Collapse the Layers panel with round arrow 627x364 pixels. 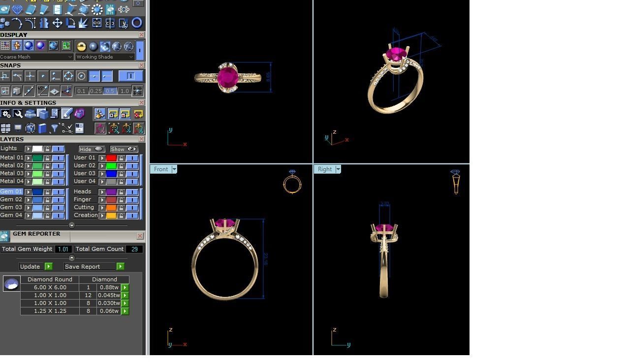coord(72,225)
